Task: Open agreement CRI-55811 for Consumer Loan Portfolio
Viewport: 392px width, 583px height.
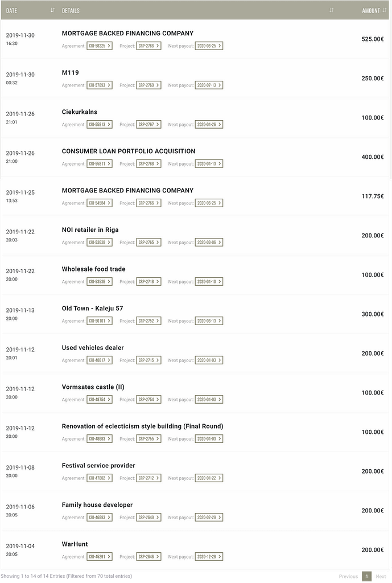Action: tap(100, 164)
